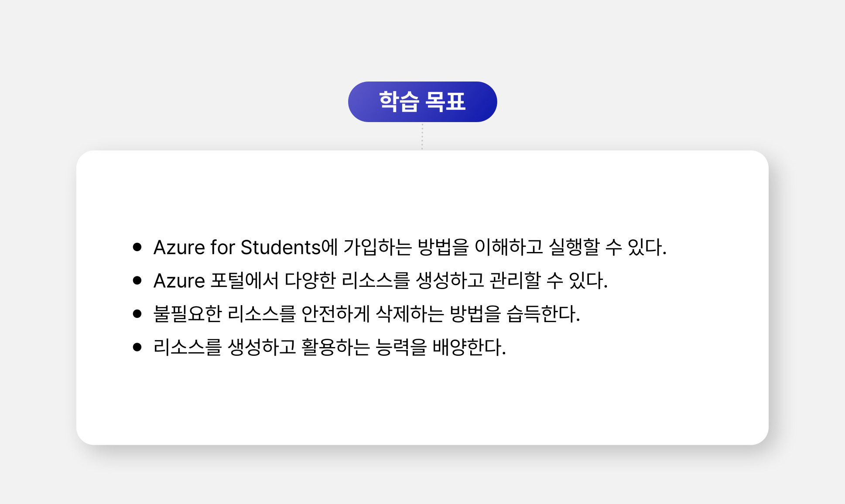Click the word "안전하게" in third bullet
The width and height of the screenshot is (845, 504).
click(x=335, y=313)
